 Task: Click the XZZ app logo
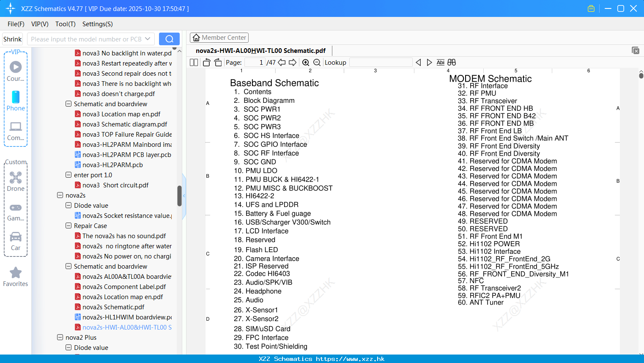[11, 8]
